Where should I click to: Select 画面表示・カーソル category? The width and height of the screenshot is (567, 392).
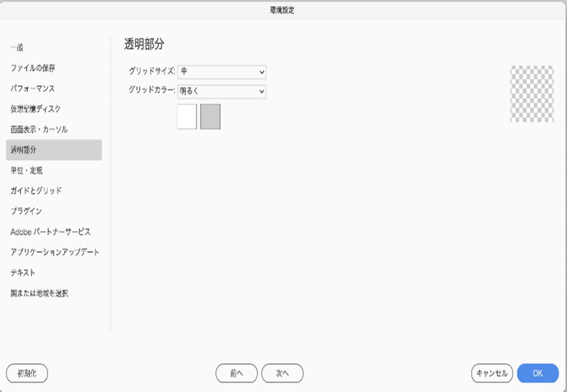click(39, 129)
